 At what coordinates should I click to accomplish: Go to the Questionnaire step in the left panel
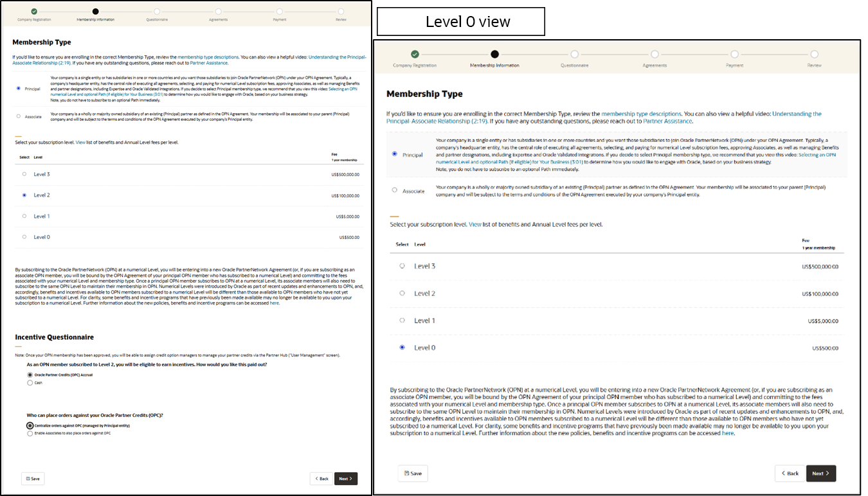tap(157, 11)
